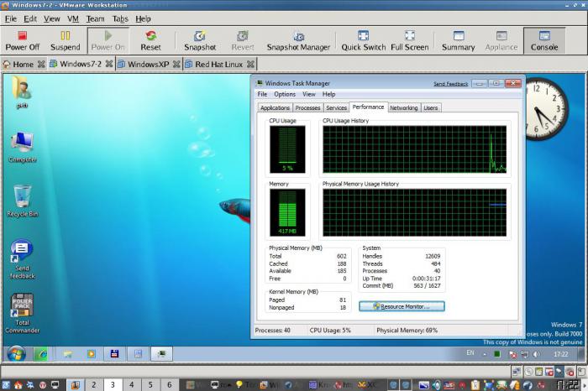This screenshot has height=391, width=588.
Task: Open the Computer desktop icon
Action: click(x=22, y=147)
